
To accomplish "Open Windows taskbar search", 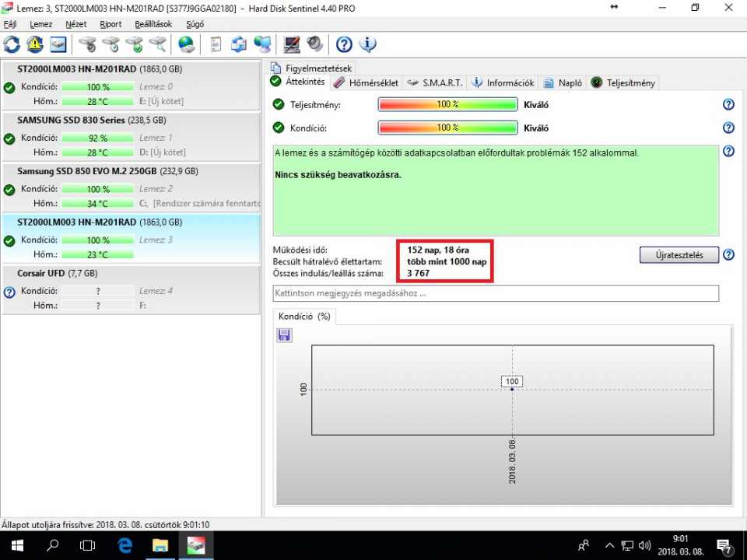I will [52, 546].
